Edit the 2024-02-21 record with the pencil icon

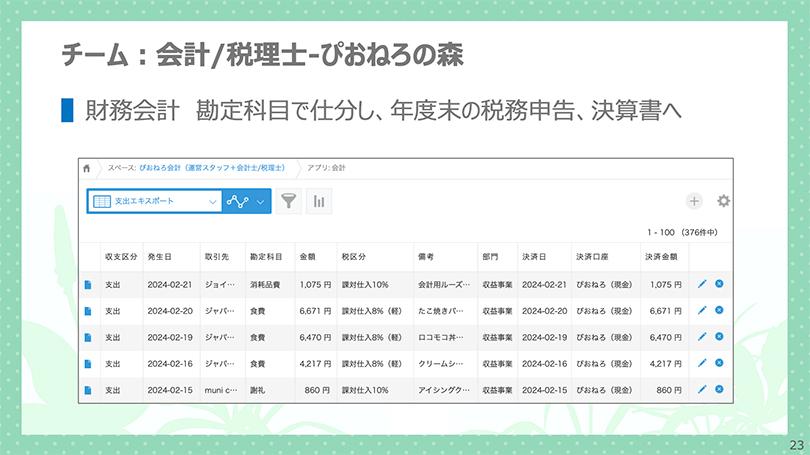click(702, 284)
